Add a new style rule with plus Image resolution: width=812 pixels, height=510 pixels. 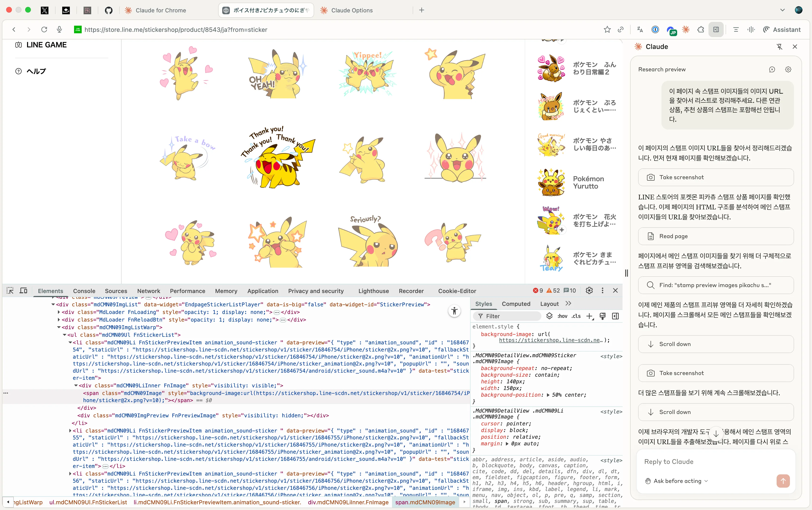(x=589, y=316)
